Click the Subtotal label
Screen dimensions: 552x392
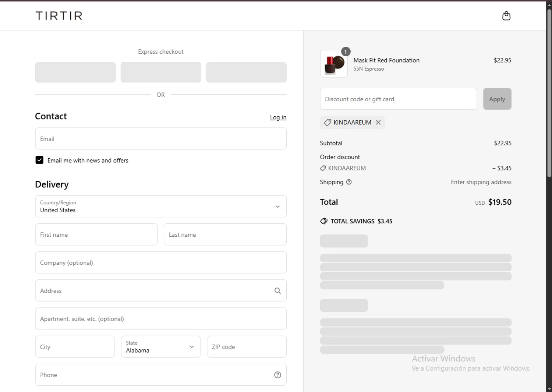pyautogui.click(x=331, y=143)
